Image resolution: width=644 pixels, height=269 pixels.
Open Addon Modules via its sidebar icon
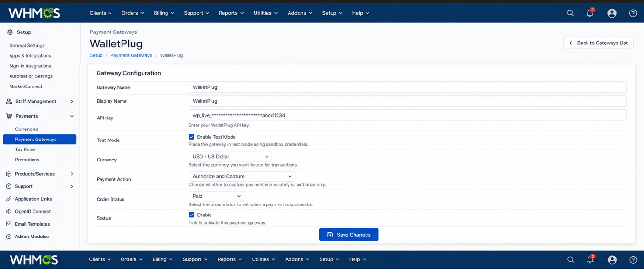pyautogui.click(x=9, y=237)
